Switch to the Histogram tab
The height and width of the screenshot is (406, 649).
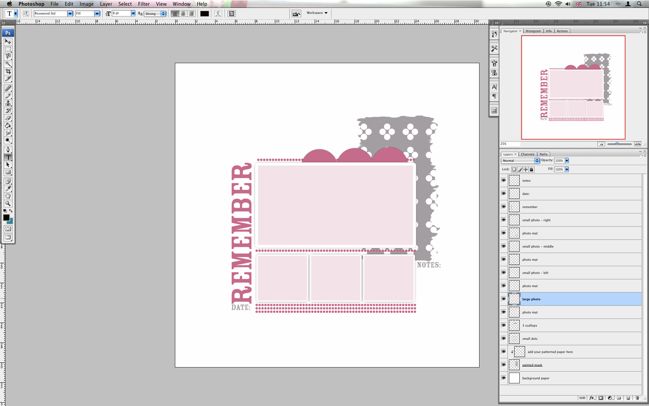[533, 31]
